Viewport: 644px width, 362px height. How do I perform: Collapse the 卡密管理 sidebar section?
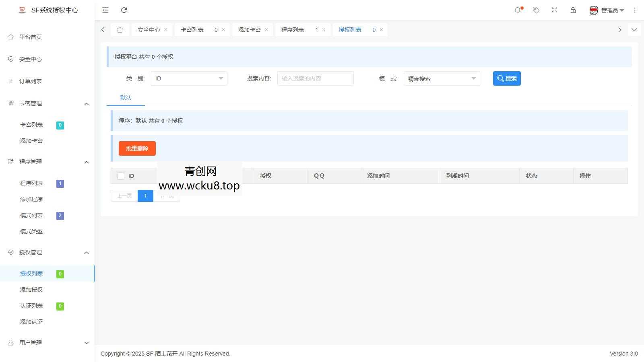[87, 103]
